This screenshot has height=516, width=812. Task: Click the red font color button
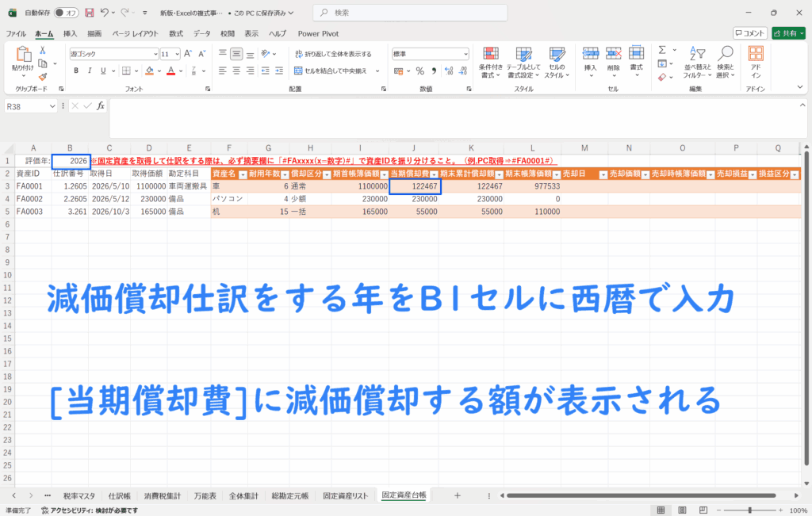point(170,71)
